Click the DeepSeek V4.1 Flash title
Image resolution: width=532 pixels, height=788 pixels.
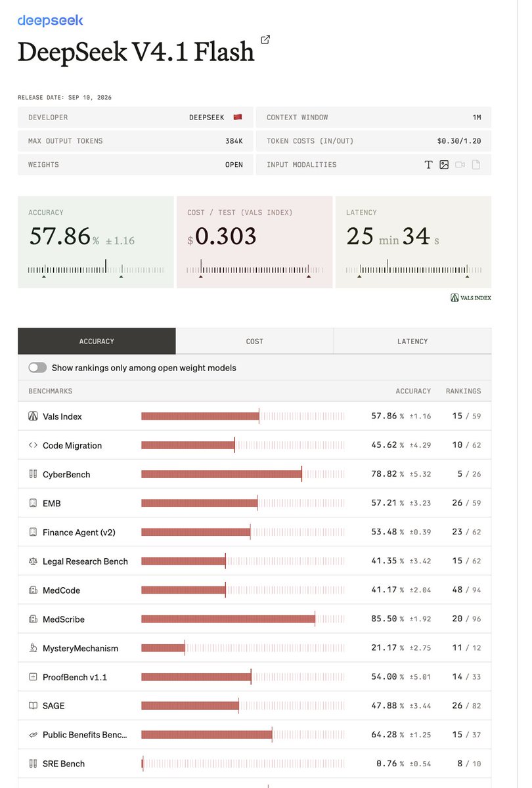tap(136, 51)
